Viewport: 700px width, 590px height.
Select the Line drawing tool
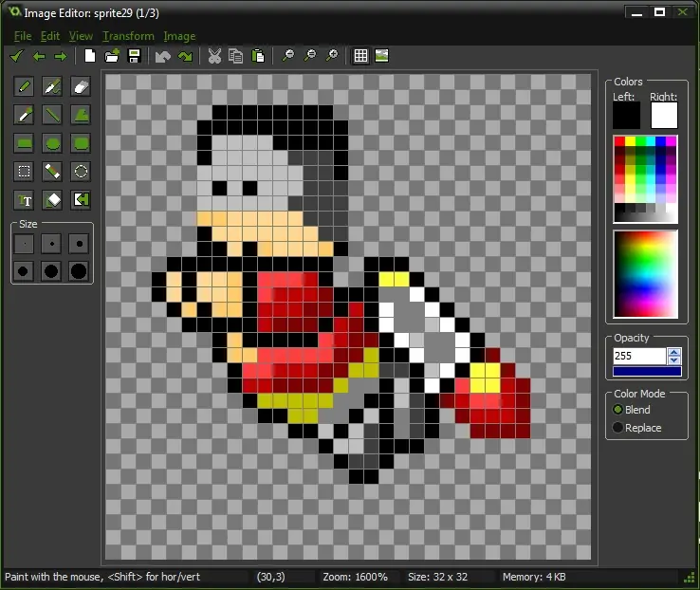point(52,115)
